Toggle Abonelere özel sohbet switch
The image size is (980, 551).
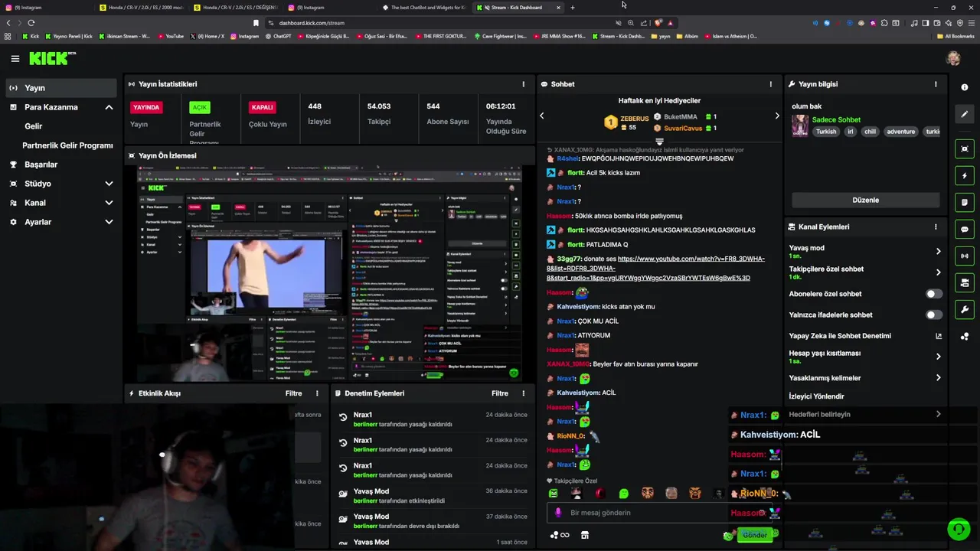pos(934,294)
